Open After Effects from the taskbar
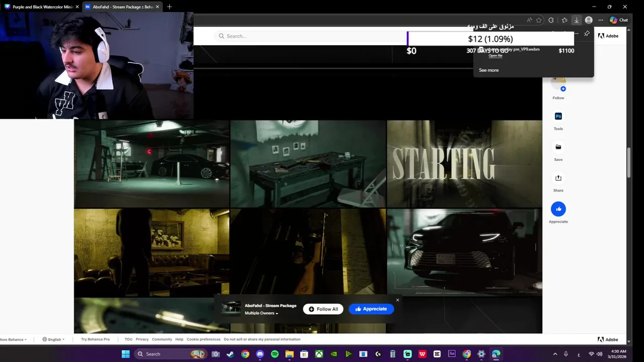The image size is (644, 362). (452, 354)
